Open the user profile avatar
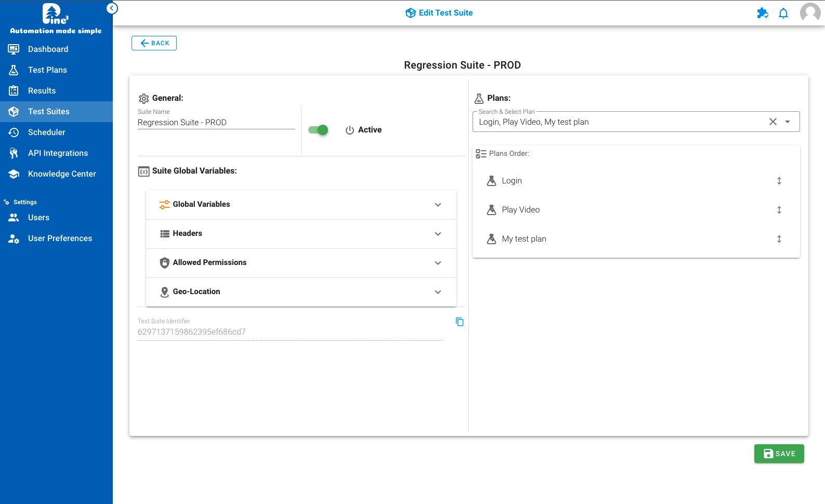This screenshot has width=825, height=504. tap(810, 12)
